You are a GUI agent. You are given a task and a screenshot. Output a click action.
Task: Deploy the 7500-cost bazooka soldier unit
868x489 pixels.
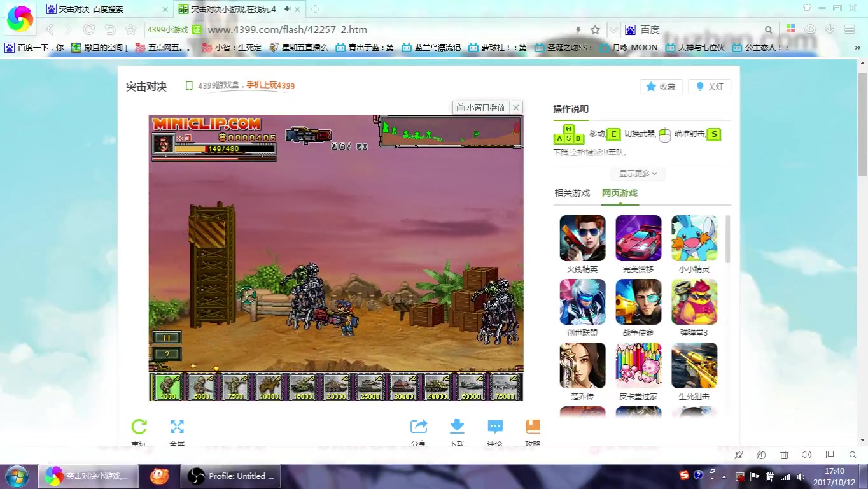(x=235, y=386)
